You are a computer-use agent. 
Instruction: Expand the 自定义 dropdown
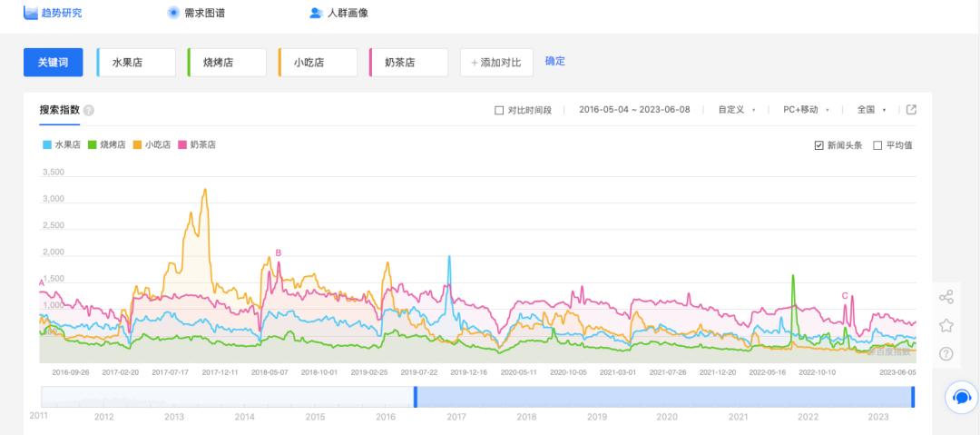737,110
